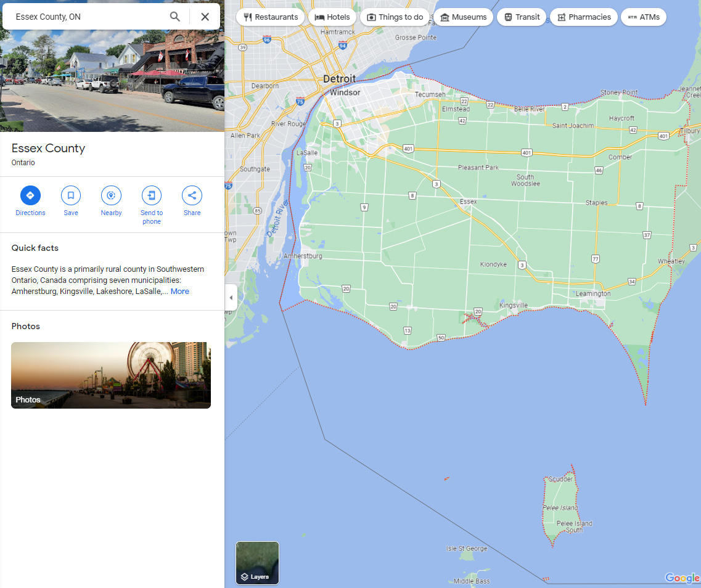The image size is (701, 588).
Task: Click Wheatley label on map
Action: pyautogui.click(x=671, y=261)
